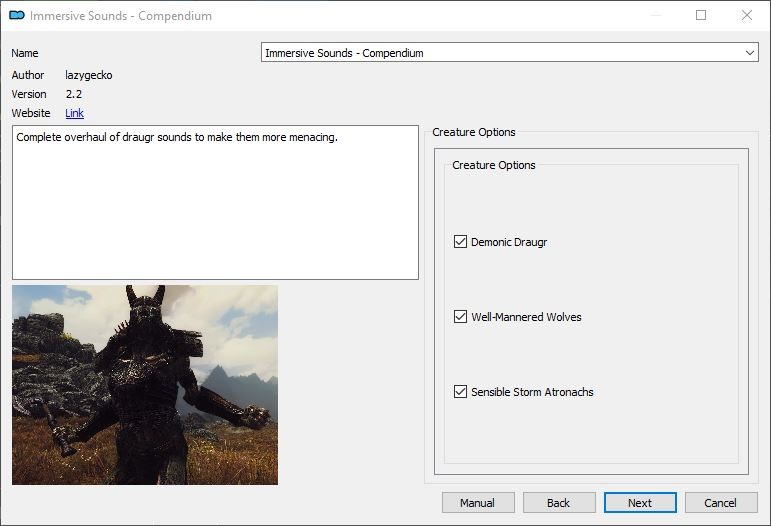This screenshot has width=771, height=526.
Task: Click the Well-Mannered Wolves label text
Action: coord(526,317)
